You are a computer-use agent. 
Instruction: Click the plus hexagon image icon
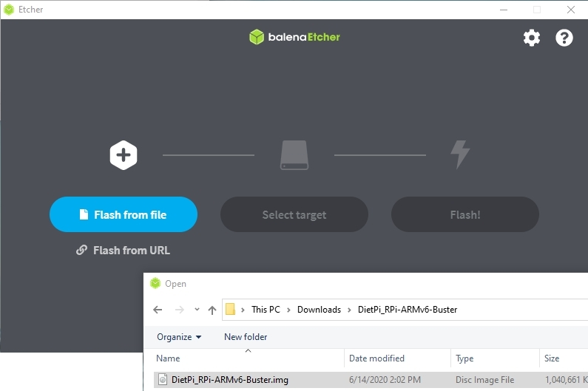click(x=124, y=154)
